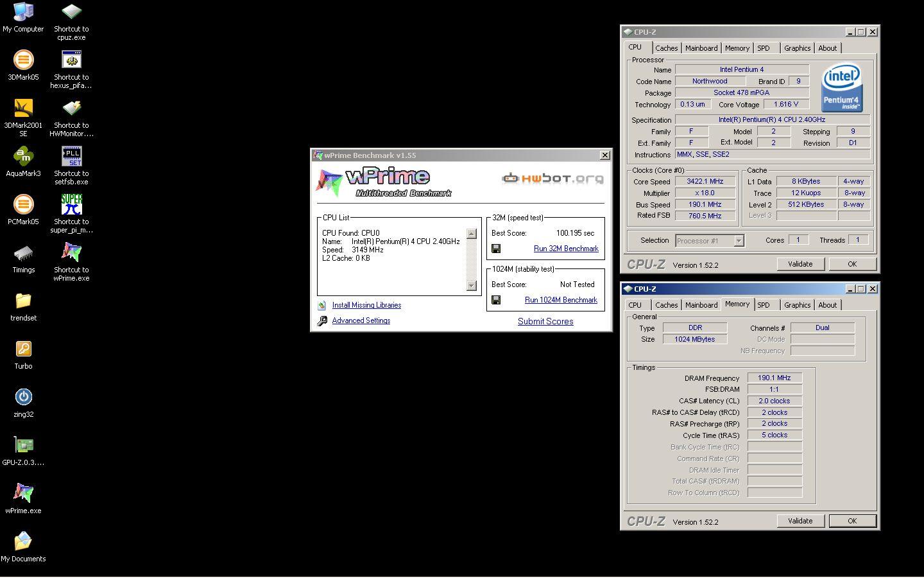The width and height of the screenshot is (924, 578).
Task: Select the Timings desktop icon
Action: [x=23, y=258]
